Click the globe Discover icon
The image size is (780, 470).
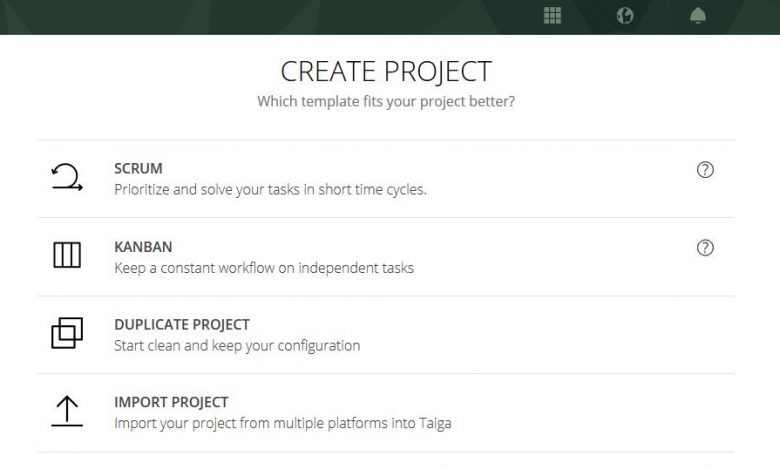(625, 15)
